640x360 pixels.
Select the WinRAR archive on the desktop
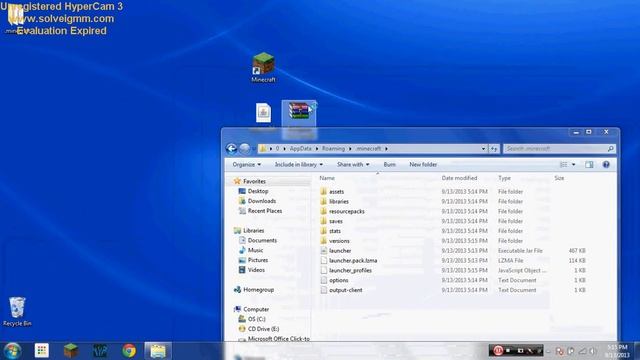300,112
